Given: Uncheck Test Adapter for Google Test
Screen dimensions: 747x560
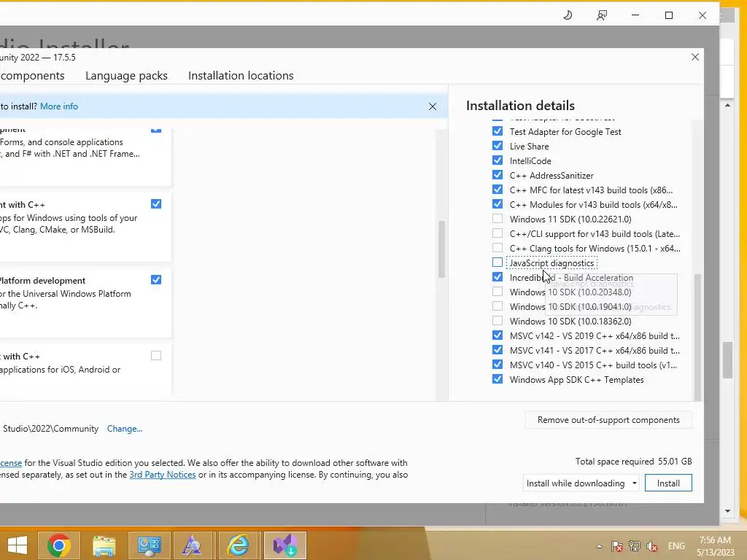Looking at the screenshot, I should point(498,131).
